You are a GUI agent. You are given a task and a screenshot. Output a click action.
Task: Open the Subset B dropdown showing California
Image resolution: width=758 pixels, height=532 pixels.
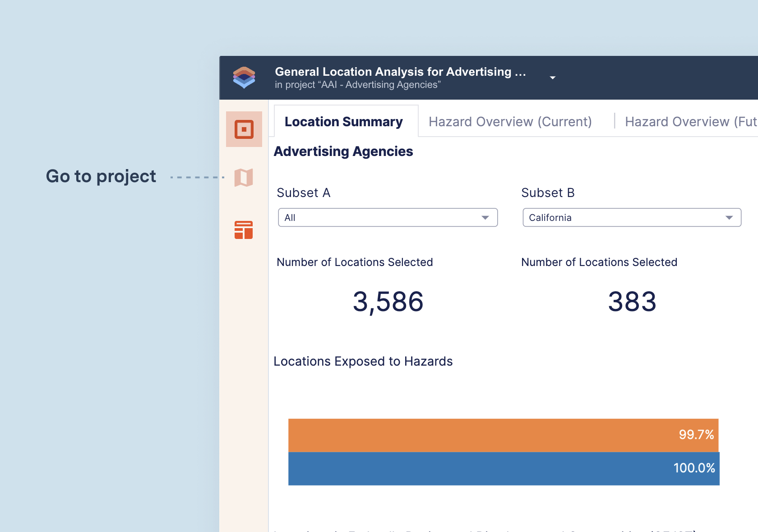click(x=632, y=217)
